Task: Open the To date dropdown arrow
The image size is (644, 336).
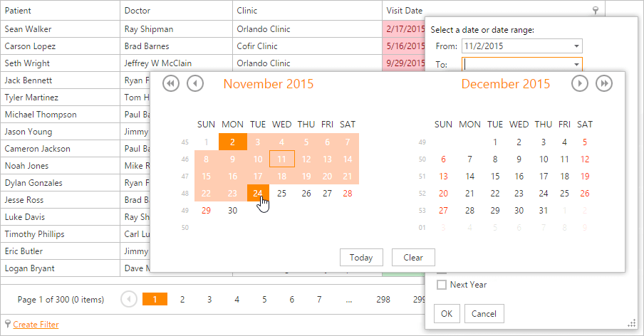Action: pos(576,65)
